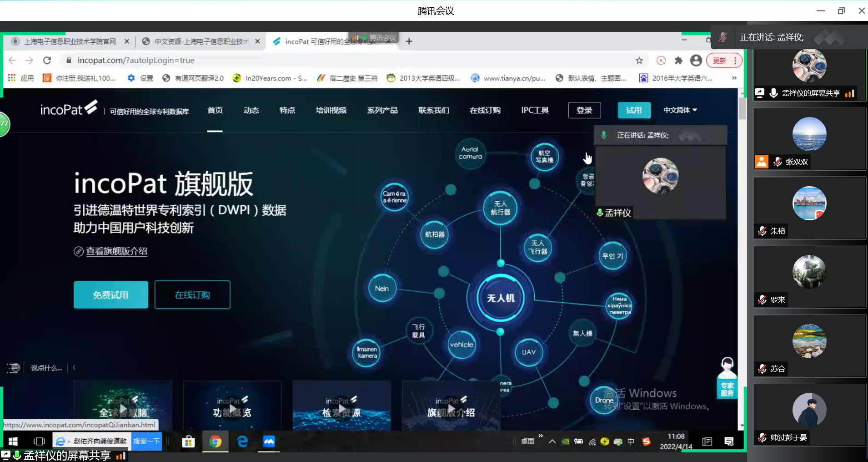Click the 免费试用 button
868x462 pixels.
click(x=111, y=295)
